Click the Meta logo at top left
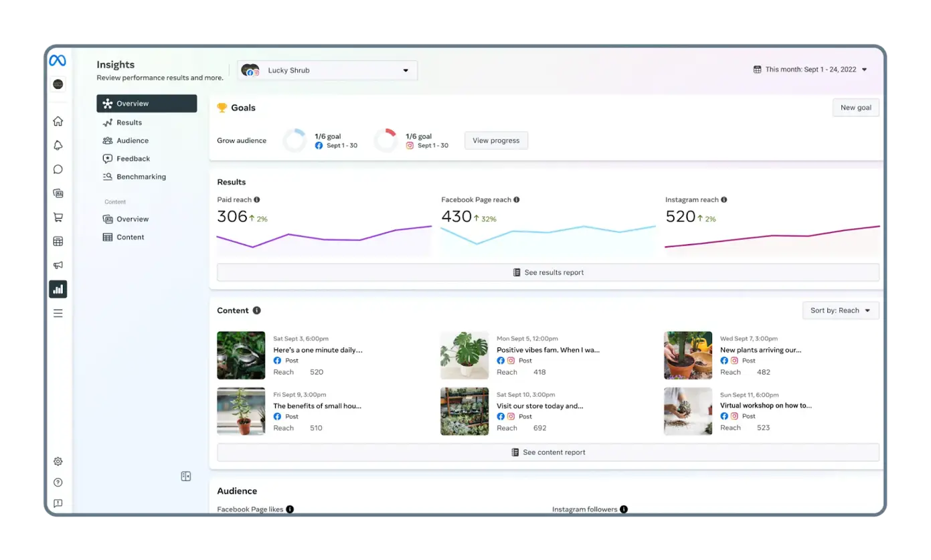The width and height of the screenshot is (931, 560). [x=58, y=61]
